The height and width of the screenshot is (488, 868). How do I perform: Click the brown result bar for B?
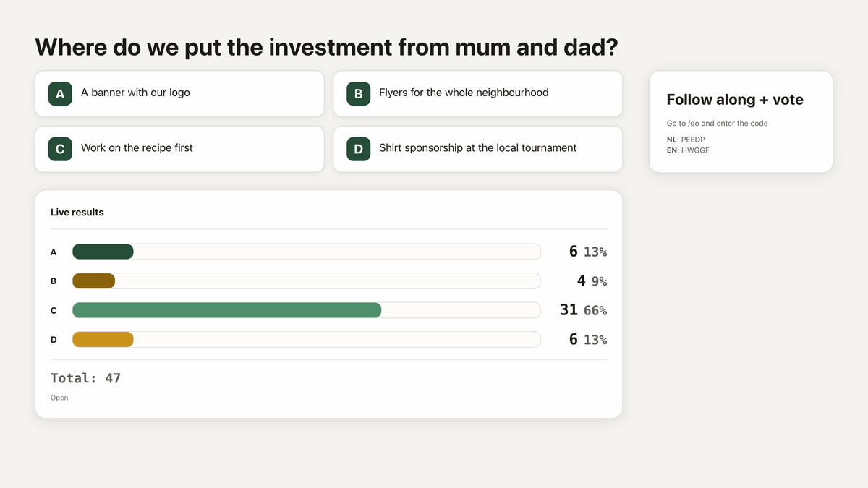click(93, 281)
